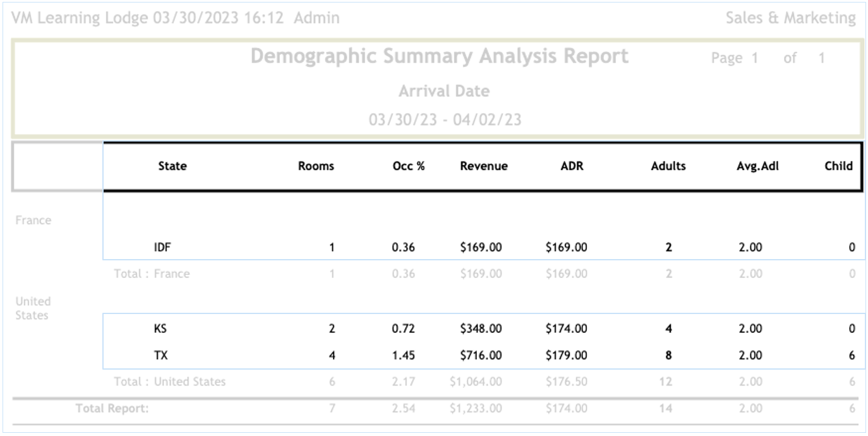Click the KS state row label
868x436 pixels.
(x=160, y=329)
